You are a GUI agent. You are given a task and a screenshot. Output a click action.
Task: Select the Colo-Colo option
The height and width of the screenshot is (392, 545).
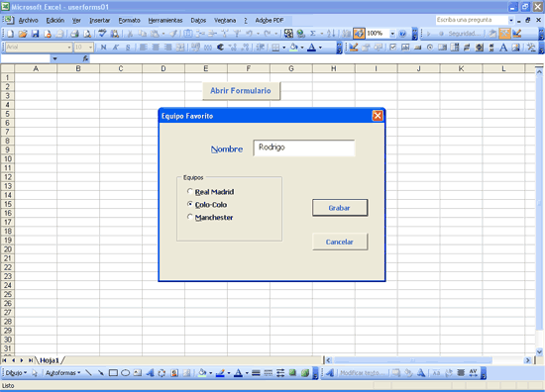(x=207, y=205)
